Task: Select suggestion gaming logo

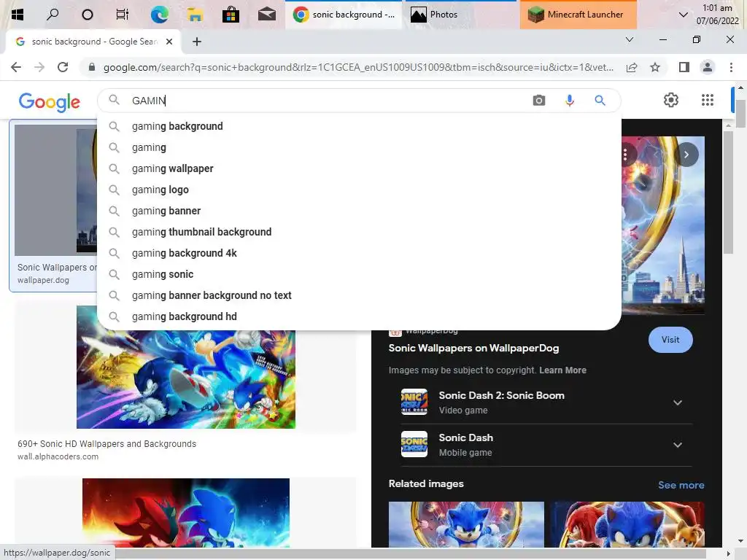Action: coord(359,190)
